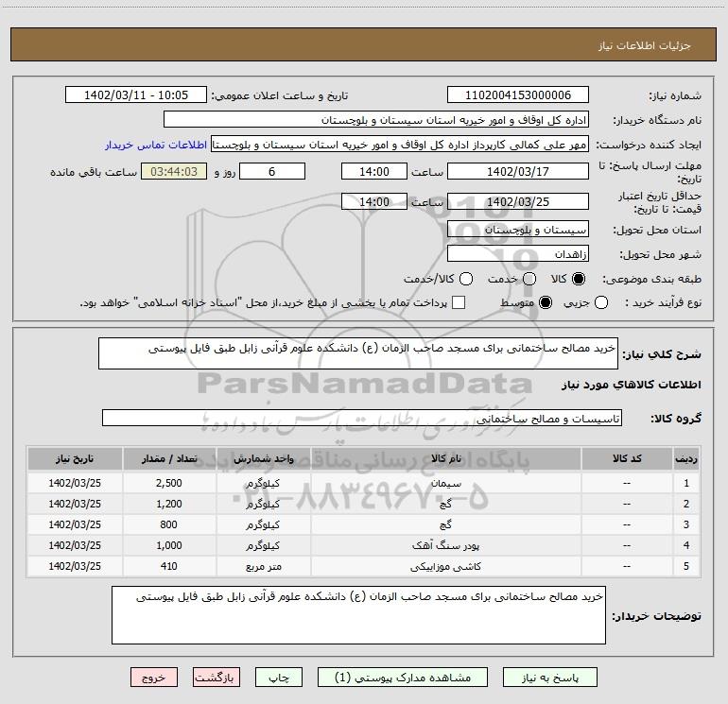Image resolution: width=728 pixels, height=704 pixels.
Task: Click the چاپ print button
Action: 279,678
